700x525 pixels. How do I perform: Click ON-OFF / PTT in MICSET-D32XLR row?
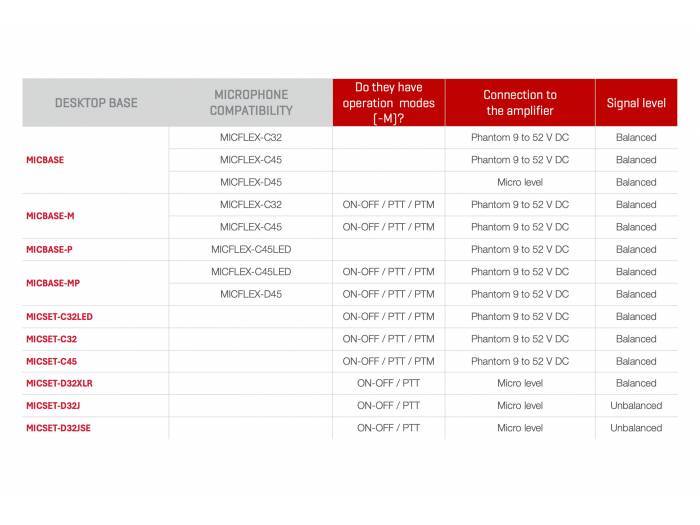(388, 383)
